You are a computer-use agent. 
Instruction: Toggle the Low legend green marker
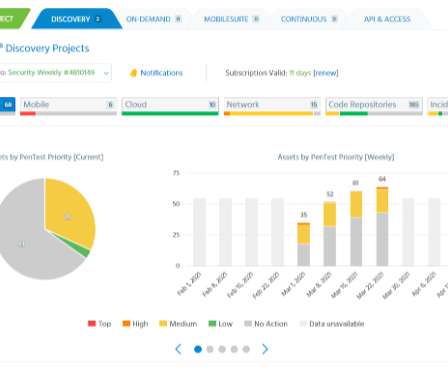(x=212, y=323)
